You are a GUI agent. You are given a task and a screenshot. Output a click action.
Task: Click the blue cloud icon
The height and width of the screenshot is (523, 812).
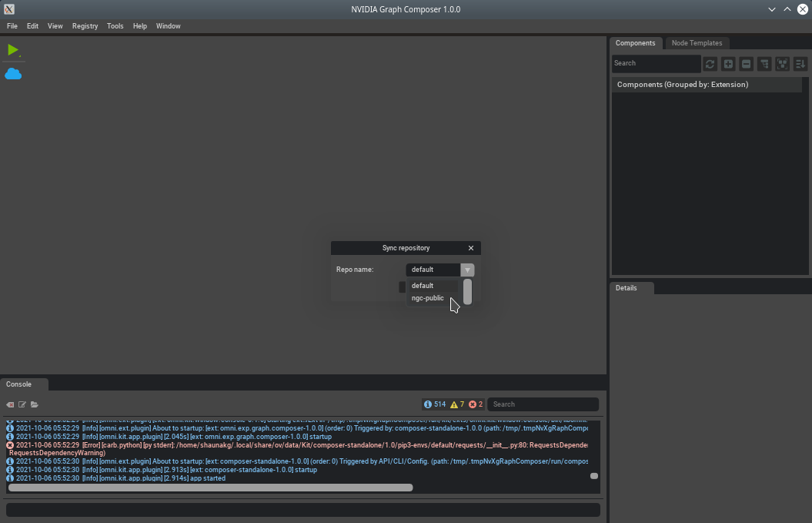point(13,74)
